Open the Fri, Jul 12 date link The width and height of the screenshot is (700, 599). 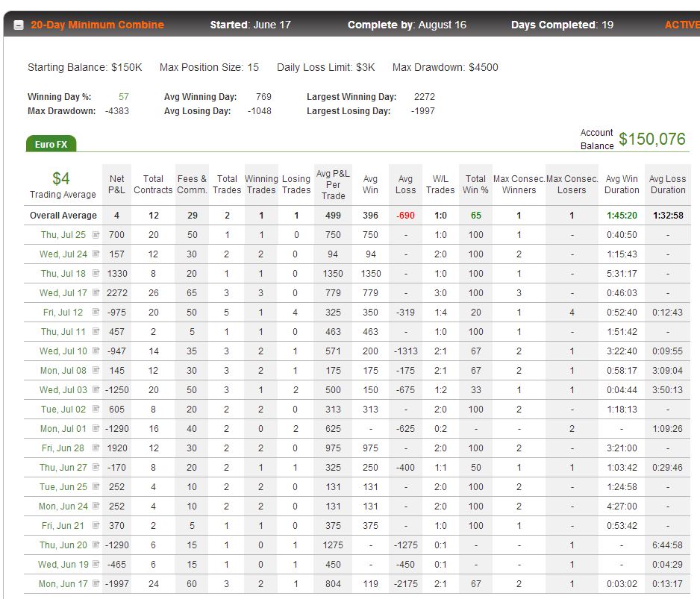pyautogui.click(x=63, y=312)
